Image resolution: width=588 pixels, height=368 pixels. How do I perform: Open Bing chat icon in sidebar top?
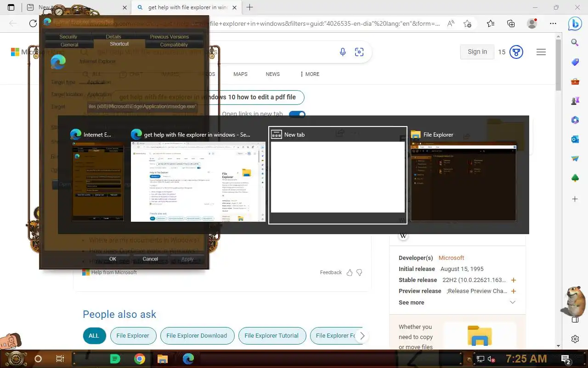point(575,23)
